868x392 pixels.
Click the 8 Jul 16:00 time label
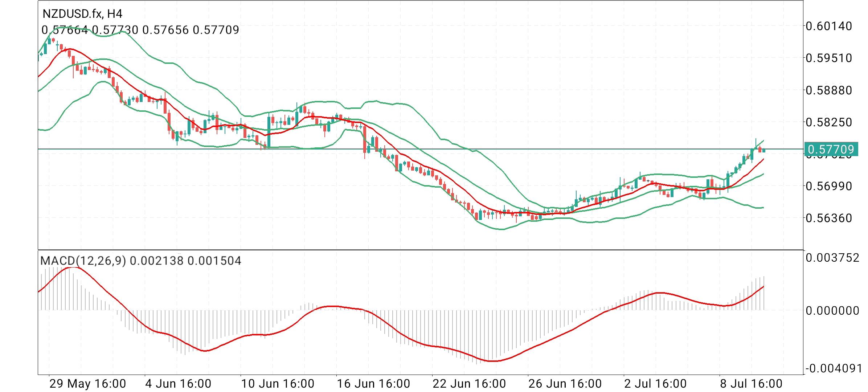pyautogui.click(x=751, y=384)
